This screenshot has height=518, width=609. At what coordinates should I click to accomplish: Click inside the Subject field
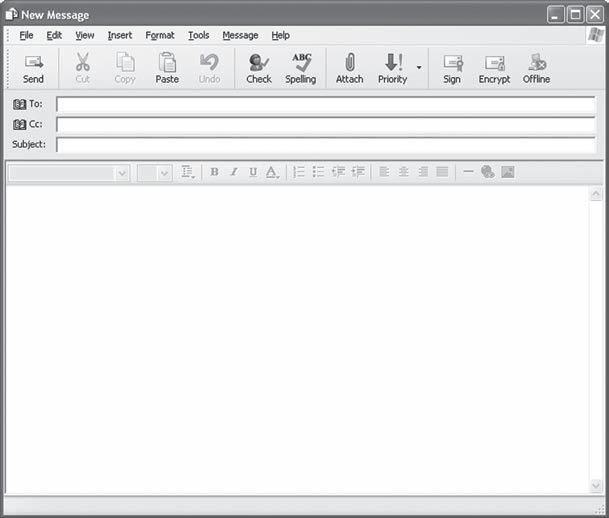pyautogui.click(x=325, y=145)
